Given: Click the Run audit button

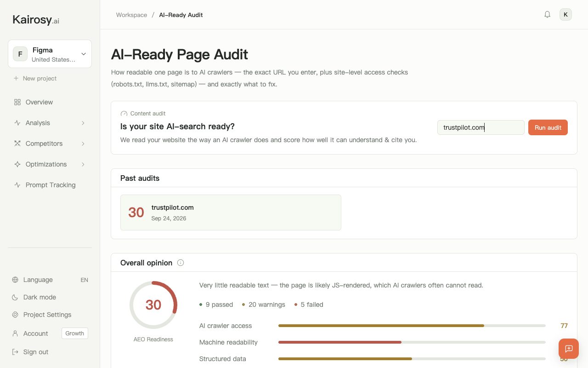Looking at the screenshot, I should coord(548,127).
